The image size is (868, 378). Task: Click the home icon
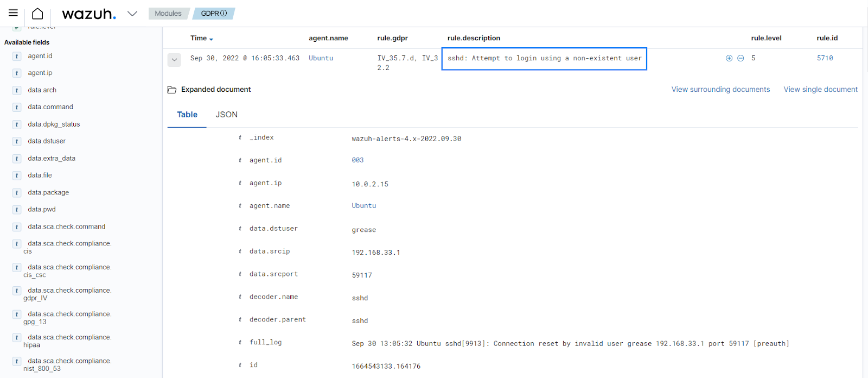[37, 14]
